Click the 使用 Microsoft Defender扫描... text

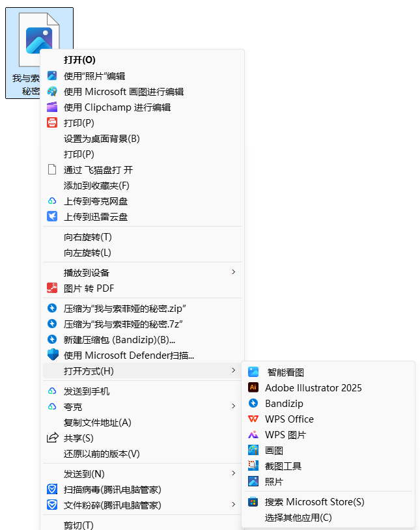(129, 356)
